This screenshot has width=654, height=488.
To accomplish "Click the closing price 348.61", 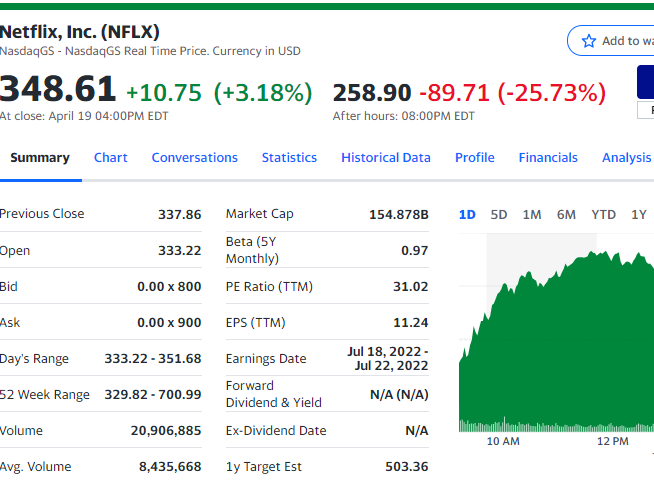I will point(57,88).
